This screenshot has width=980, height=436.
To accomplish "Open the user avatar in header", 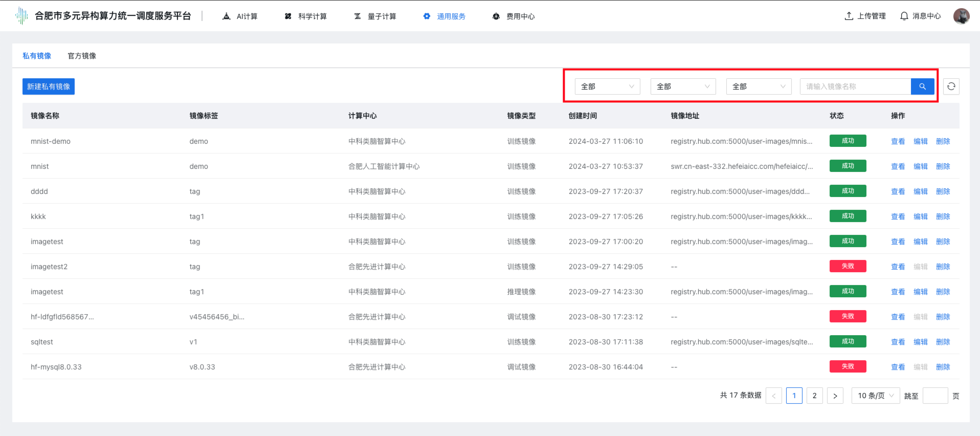I will click(x=961, y=16).
